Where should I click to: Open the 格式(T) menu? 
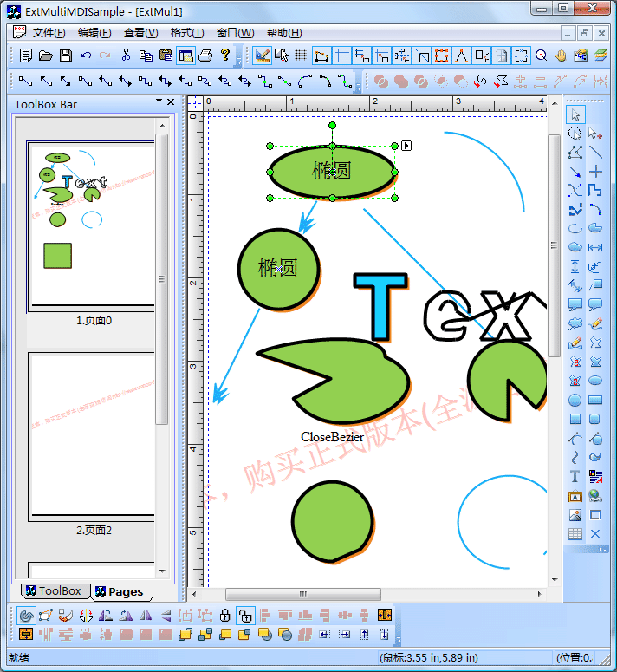coord(186,33)
